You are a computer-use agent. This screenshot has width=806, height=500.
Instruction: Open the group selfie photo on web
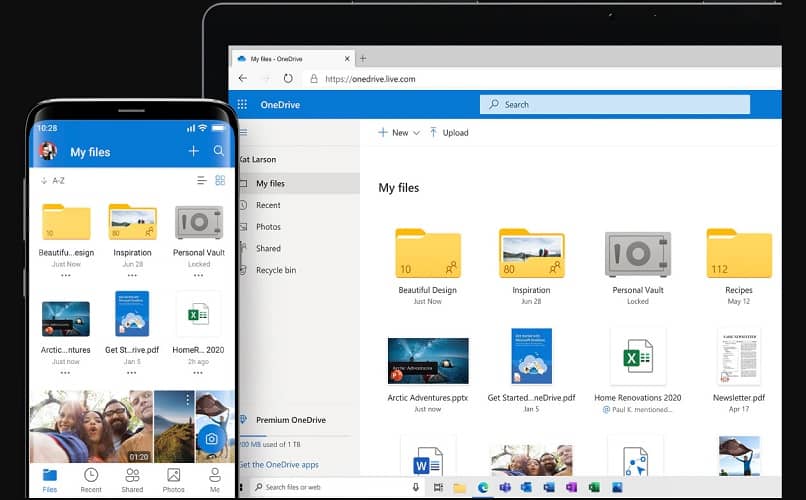coord(531,459)
